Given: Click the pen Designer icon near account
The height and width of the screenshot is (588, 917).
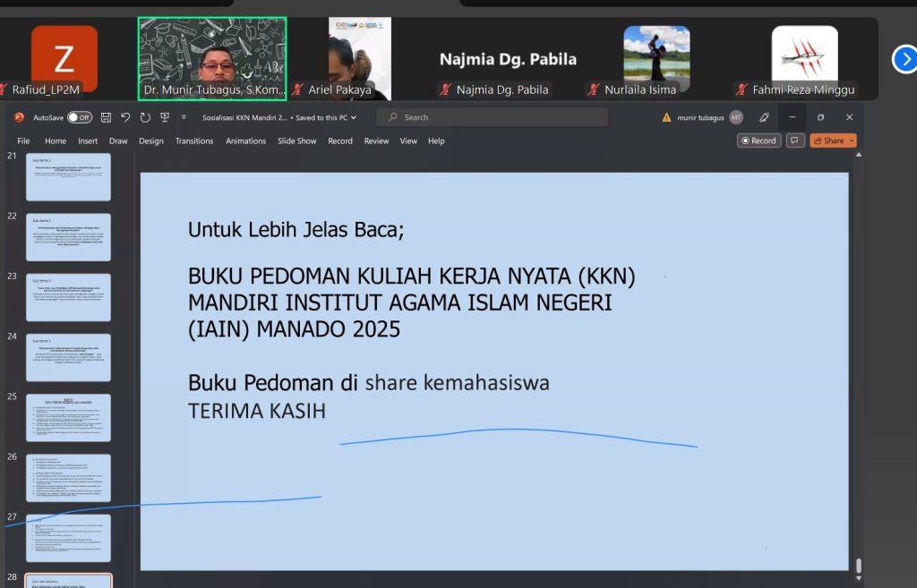Looking at the screenshot, I should [x=764, y=117].
